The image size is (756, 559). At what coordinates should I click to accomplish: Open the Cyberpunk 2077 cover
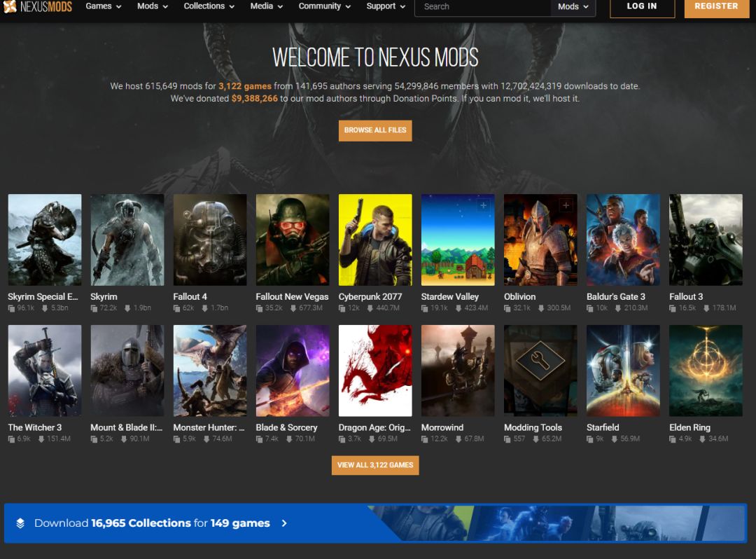(x=375, y=240)
